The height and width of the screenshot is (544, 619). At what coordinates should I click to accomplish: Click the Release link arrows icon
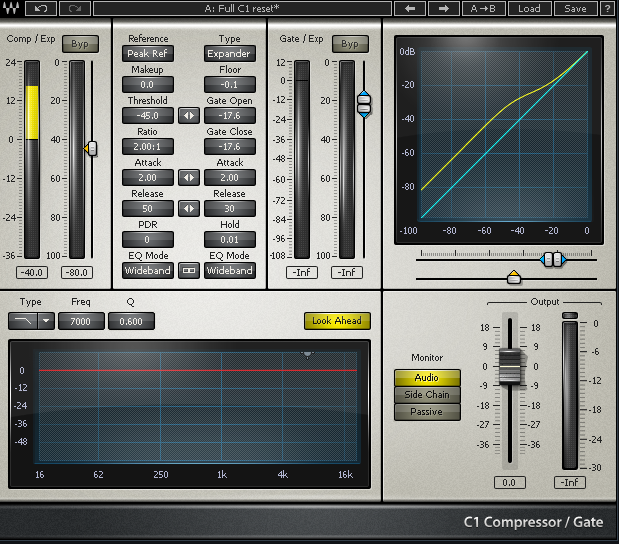click(x=189, y=208)
